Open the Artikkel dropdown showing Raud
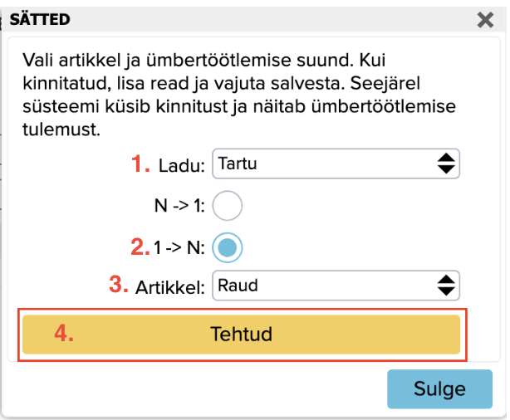This screenshot has height=420, width=510. click(324, 286)
